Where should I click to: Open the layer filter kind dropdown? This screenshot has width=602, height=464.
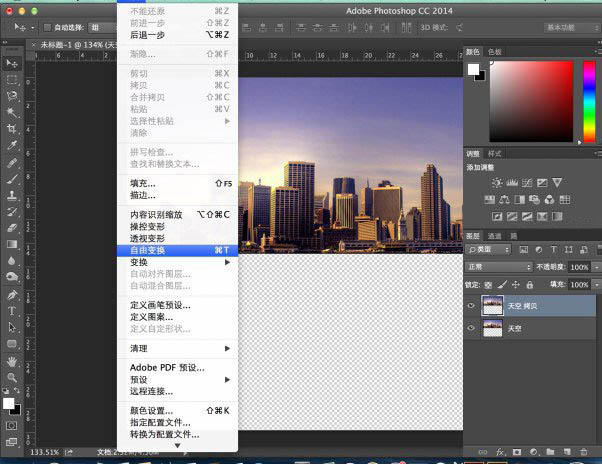[488, 249]
